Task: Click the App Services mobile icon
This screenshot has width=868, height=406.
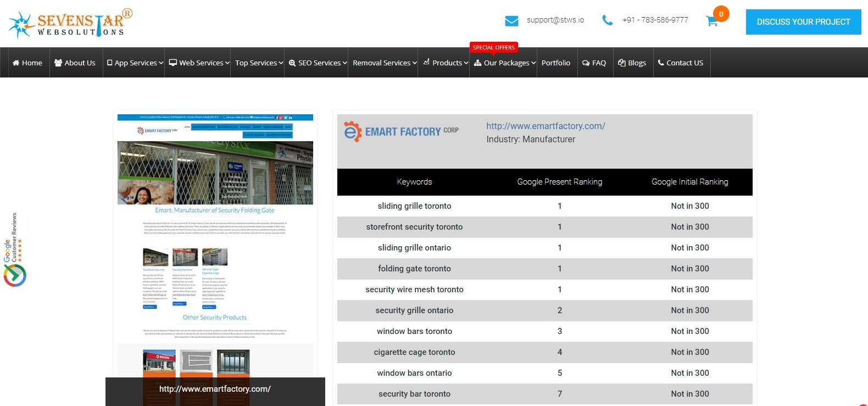Action: (x=110, y=63)
